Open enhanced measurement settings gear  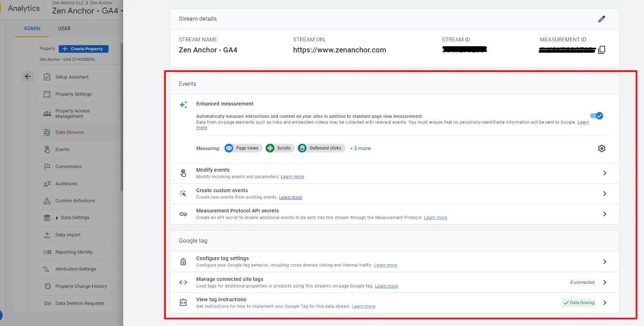[x=602, y=148]
